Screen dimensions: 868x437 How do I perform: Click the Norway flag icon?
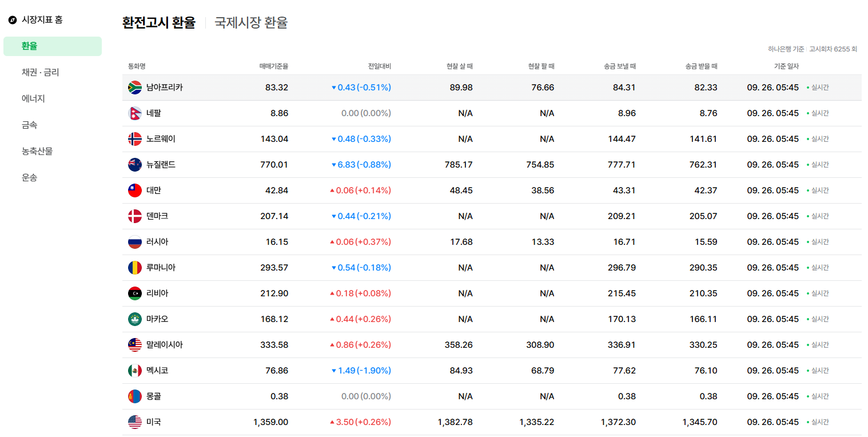pyautogui.click(x=135, y=139)
